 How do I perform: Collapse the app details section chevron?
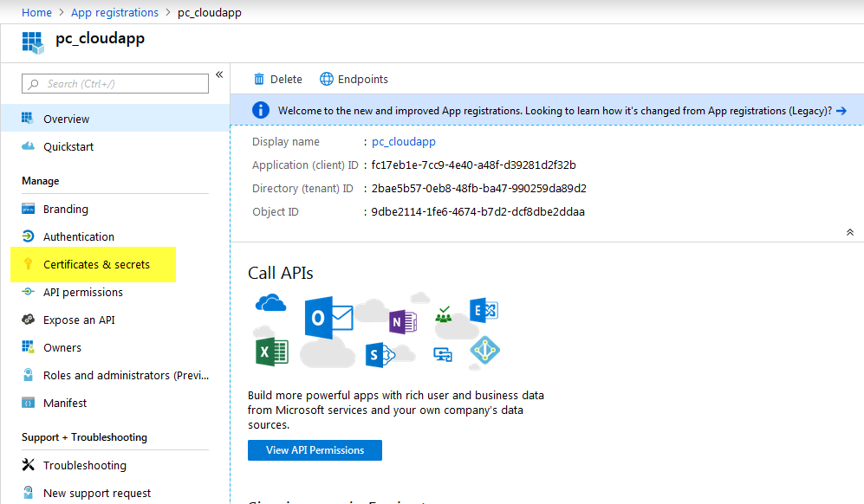(849, 232)
